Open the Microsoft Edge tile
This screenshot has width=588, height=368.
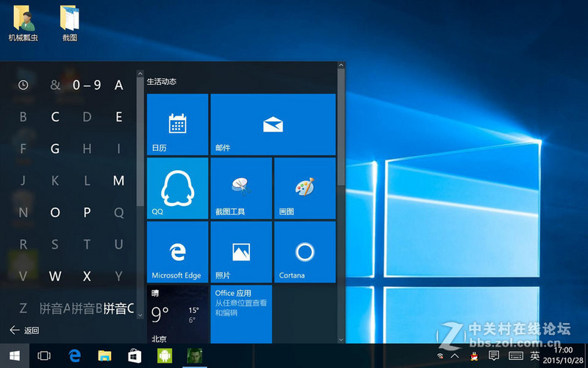177,252
